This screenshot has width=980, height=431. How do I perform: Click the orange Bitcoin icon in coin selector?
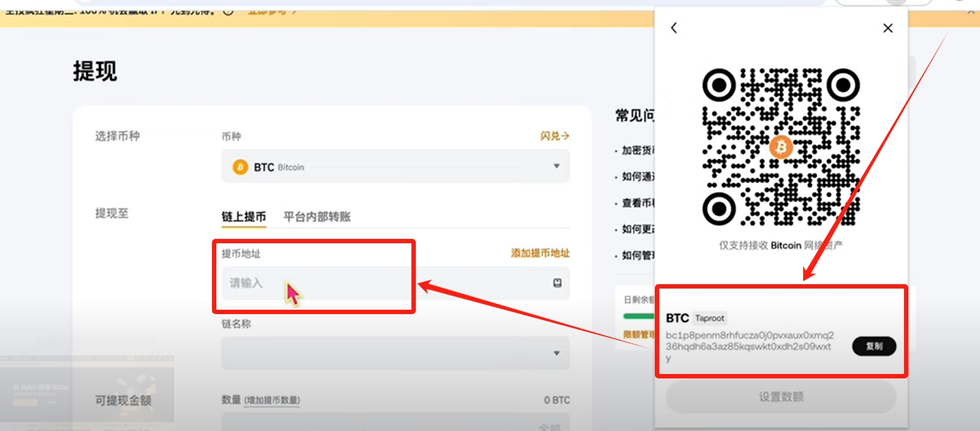(240, 167)
